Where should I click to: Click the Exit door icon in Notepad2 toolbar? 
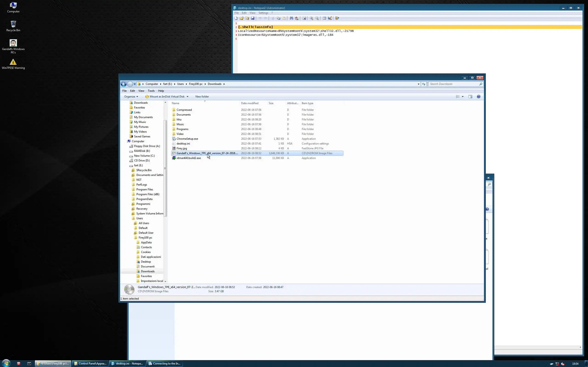(337, 18)
